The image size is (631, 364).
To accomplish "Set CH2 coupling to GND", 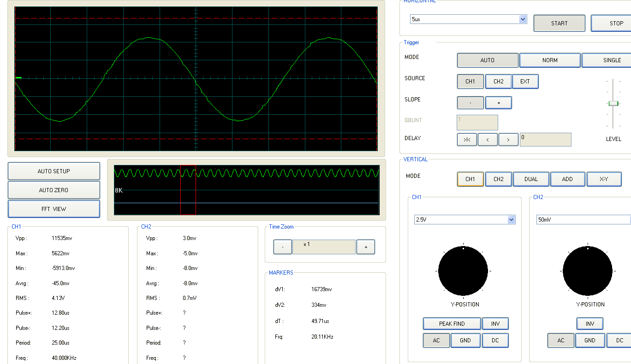I will pos(590,341).
